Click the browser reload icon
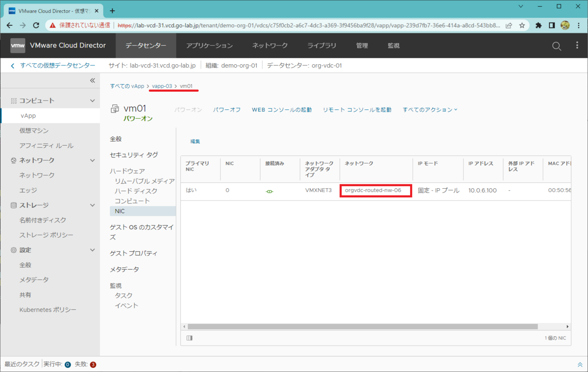 pos(36,25)
